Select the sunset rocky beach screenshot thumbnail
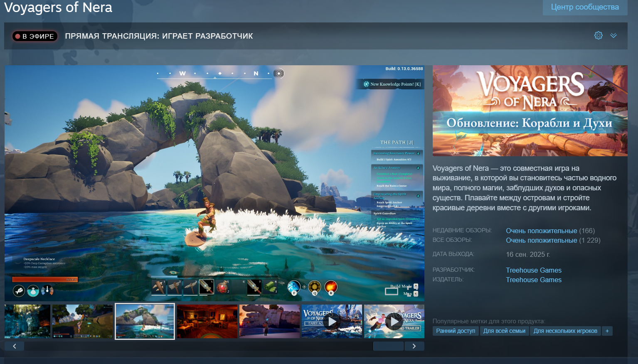638x364 pixels. (x=269, y=321)
